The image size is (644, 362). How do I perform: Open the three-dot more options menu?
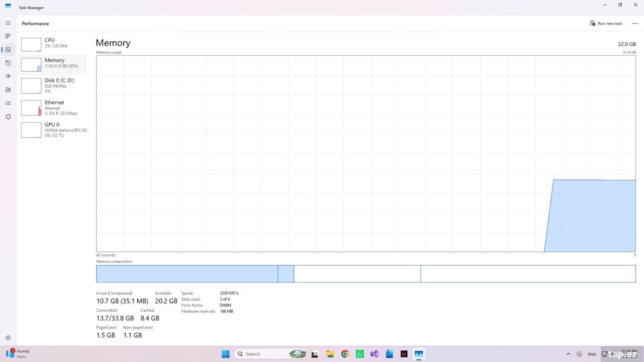635,23
